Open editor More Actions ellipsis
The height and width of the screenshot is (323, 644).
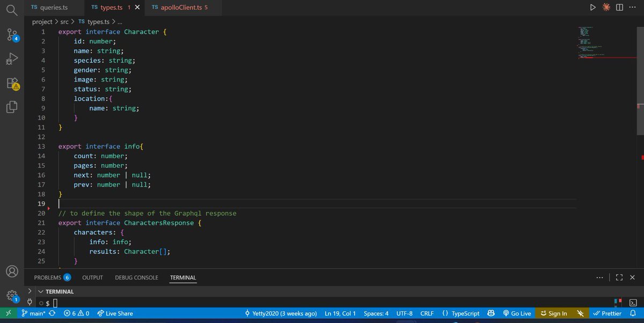click(632, 8)
